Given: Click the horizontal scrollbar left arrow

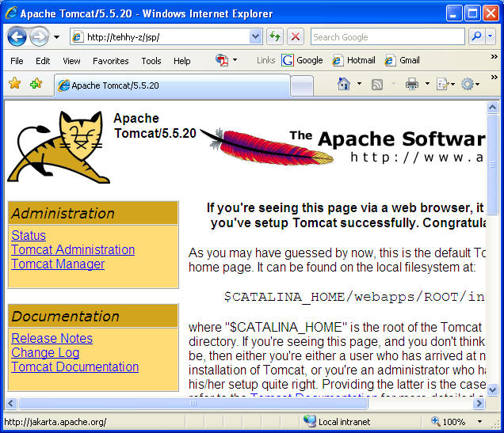Looking at the screenshot, I should click(x=10, y=403).
